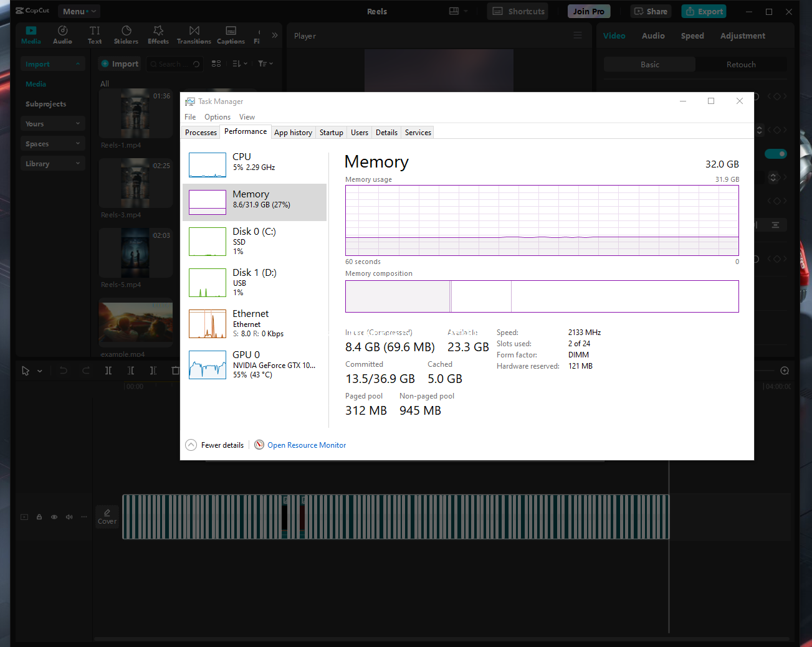Click the zoom-in timeline icon

pyautogui.click(x=785, y=371)
